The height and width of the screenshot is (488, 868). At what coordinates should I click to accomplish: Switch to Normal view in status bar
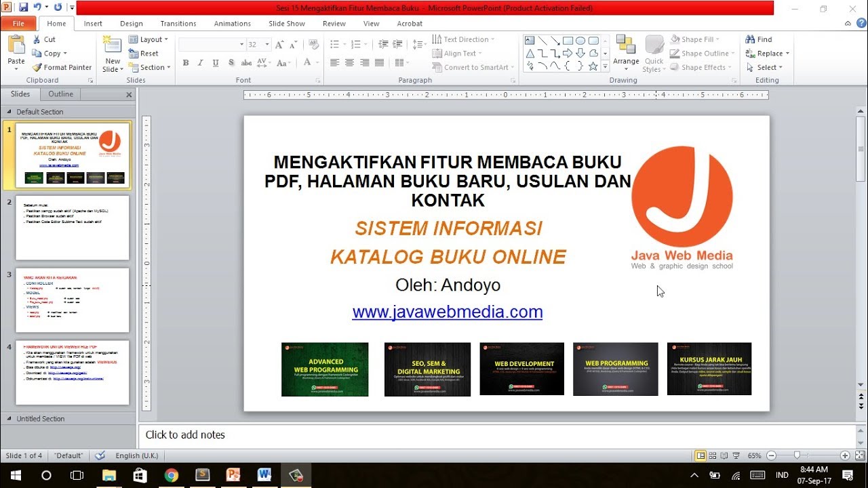tap(701, 455)
